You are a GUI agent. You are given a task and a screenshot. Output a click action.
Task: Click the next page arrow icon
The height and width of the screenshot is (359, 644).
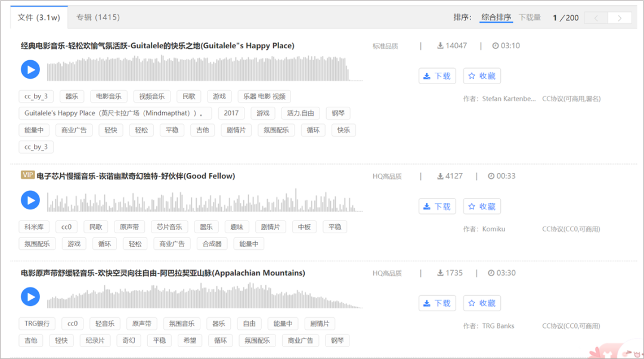pos(619,18)
